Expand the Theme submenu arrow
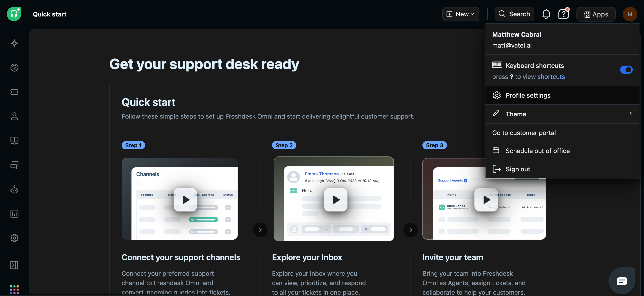Screen dimensions: 644x296 pyautogui.click(x=630, y=113)
